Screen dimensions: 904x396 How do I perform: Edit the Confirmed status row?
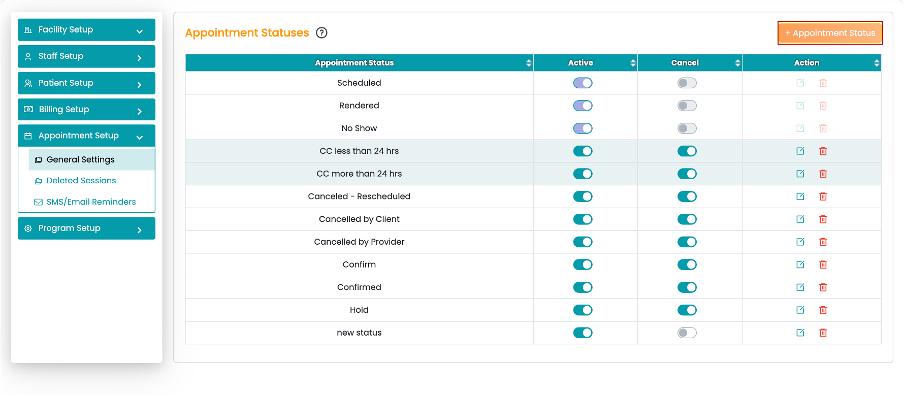coord(800,287)
